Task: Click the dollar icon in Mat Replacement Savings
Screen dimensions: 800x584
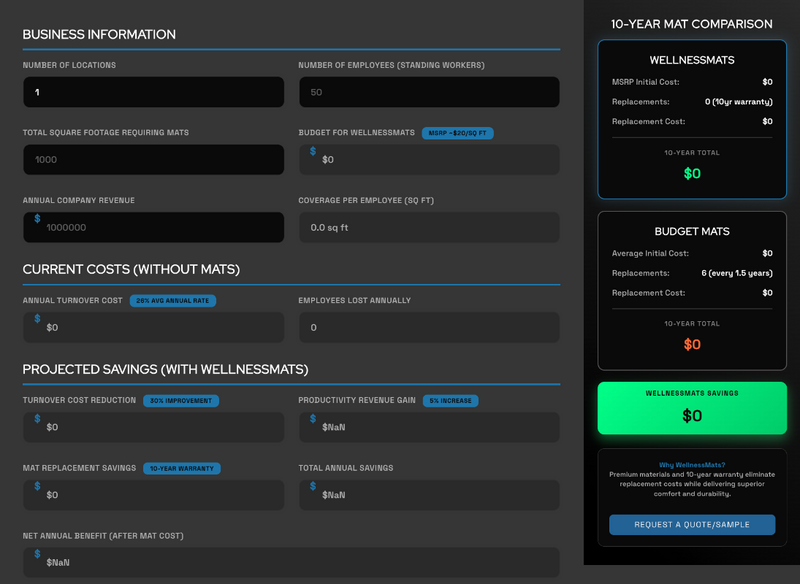Action: click(x=38, y=486)
